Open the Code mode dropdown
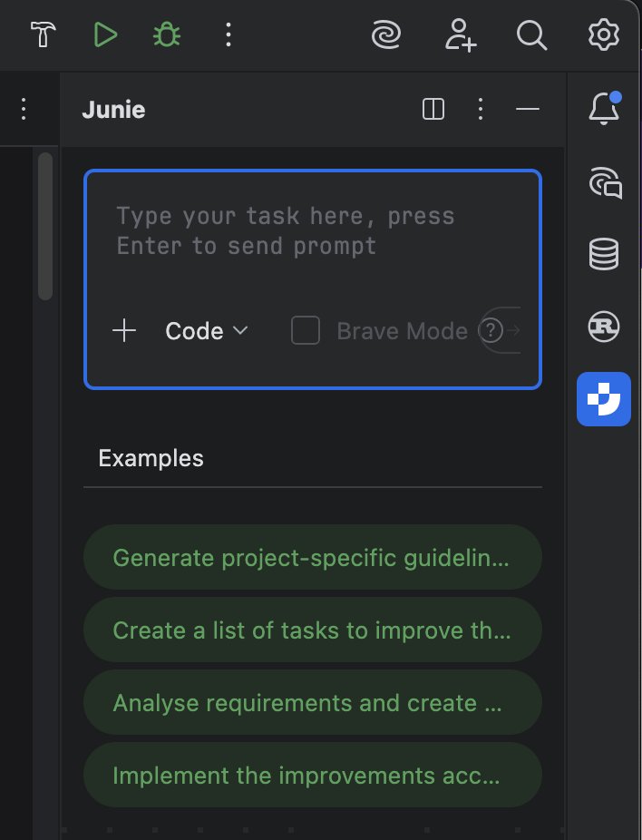The width and height of the screenshot is (642, 840). point(206,331)
